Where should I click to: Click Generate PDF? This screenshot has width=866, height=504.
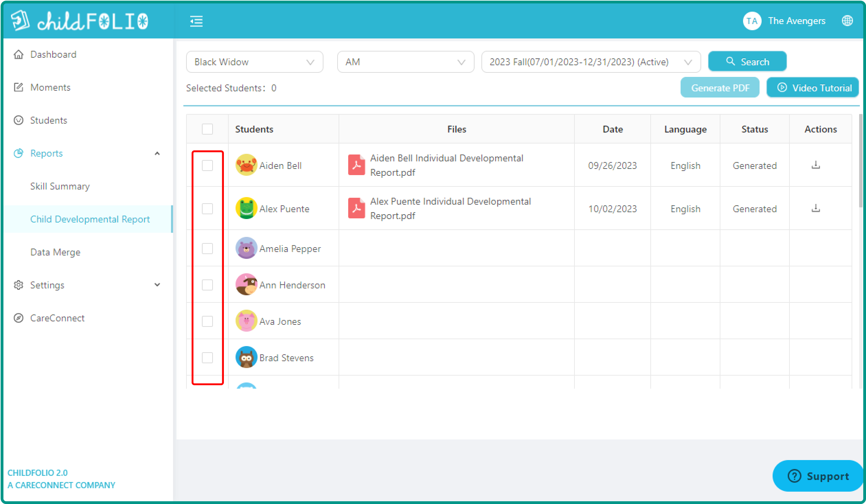pyautogui.click(x=720, y=88)
